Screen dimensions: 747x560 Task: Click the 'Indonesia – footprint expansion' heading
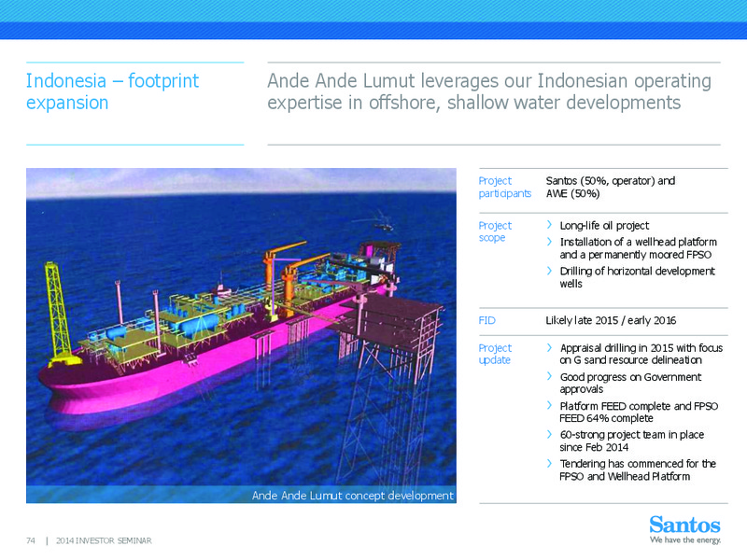point(112,91)
